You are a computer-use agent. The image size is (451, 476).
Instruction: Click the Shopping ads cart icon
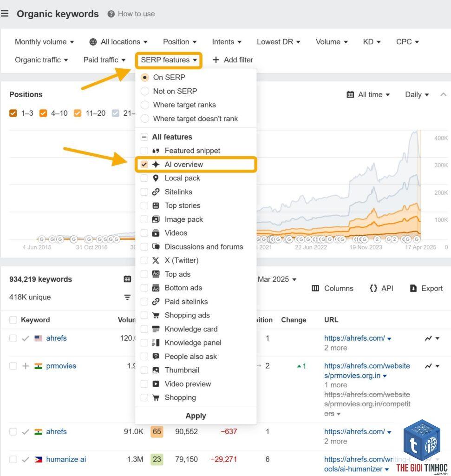pyautogui.click(x=156, y=316)
